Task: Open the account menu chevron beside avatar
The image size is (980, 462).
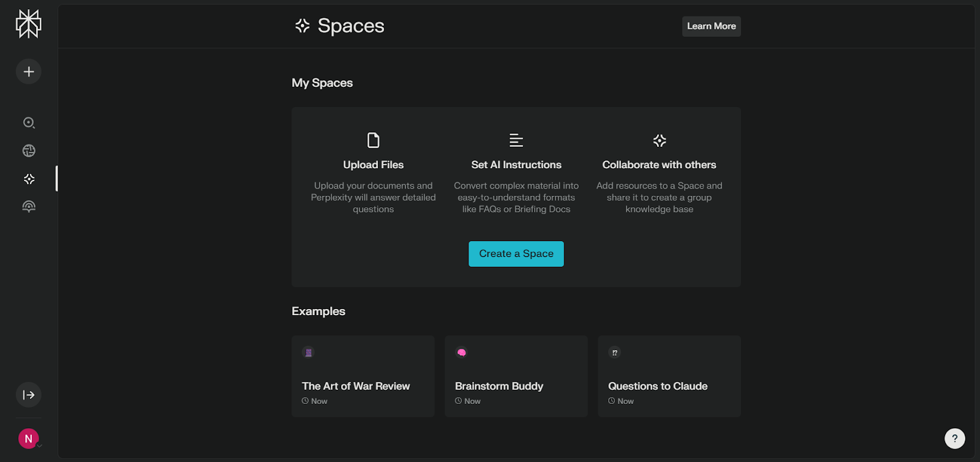Action: pyautogui.click(x=40, y=446)
